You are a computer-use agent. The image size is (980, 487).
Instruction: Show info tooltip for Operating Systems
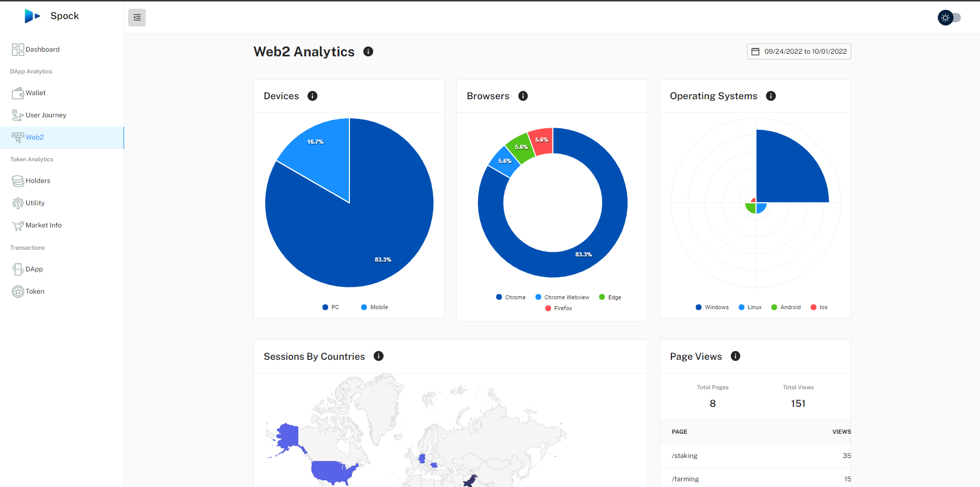(771, 96)
